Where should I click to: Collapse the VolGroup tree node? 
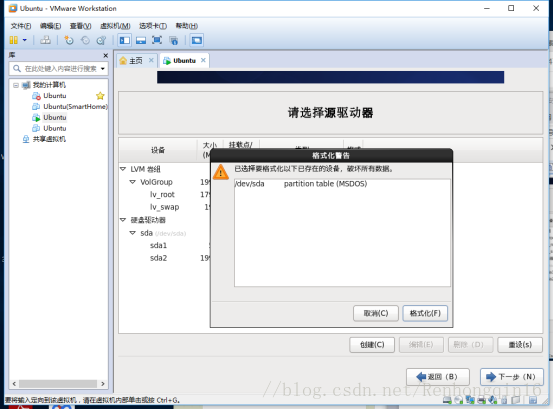(x=133, y=182)
